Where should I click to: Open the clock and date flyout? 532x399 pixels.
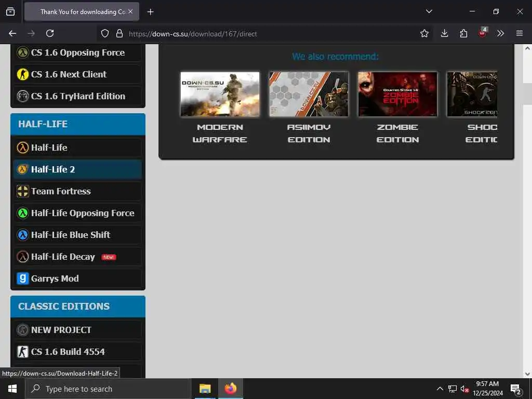pos(487,389)
